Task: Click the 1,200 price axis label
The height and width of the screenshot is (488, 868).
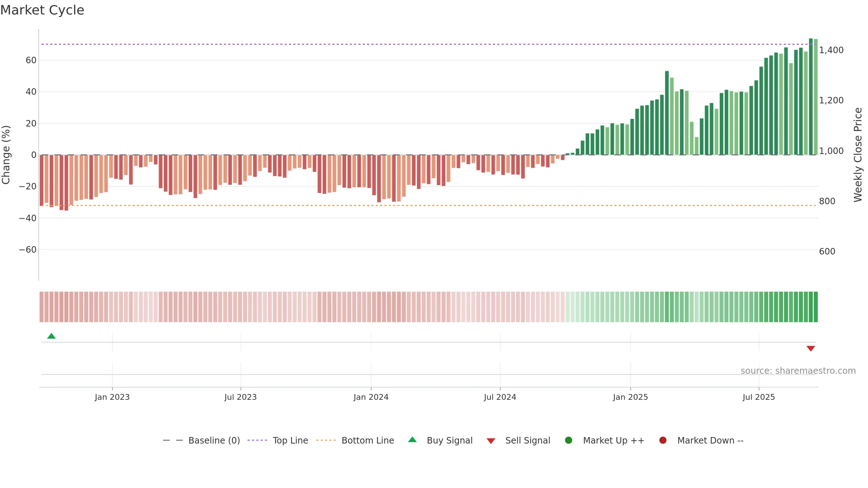Action: click(831, 100)
